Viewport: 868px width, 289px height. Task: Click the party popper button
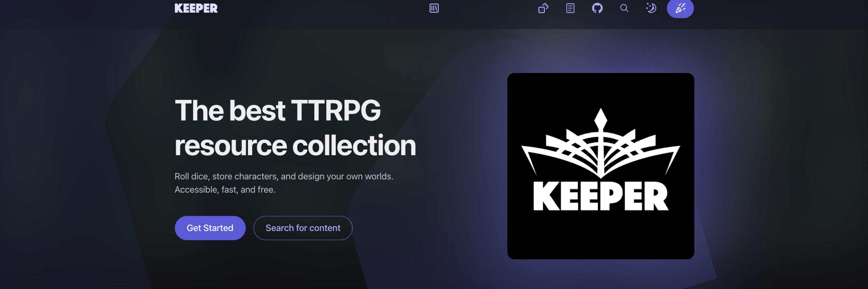(x=680, y=8)
